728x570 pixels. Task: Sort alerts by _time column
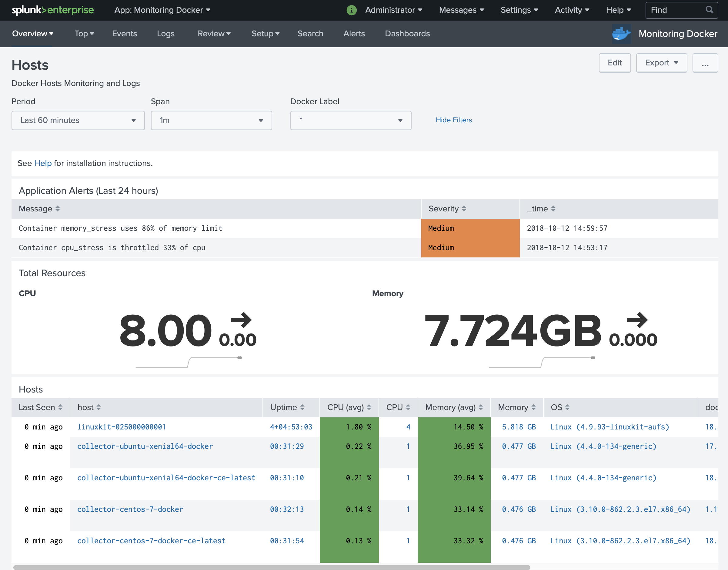coord(541,209)
